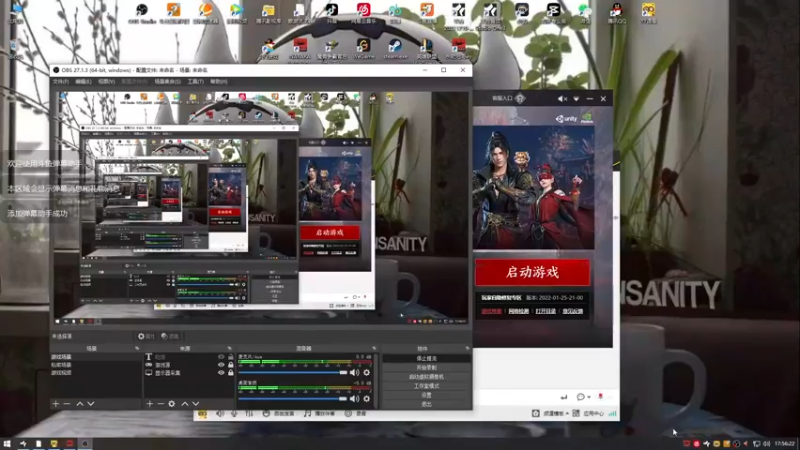Remove selected source with the minus icon
800x450 pixels.
(160, 404)
